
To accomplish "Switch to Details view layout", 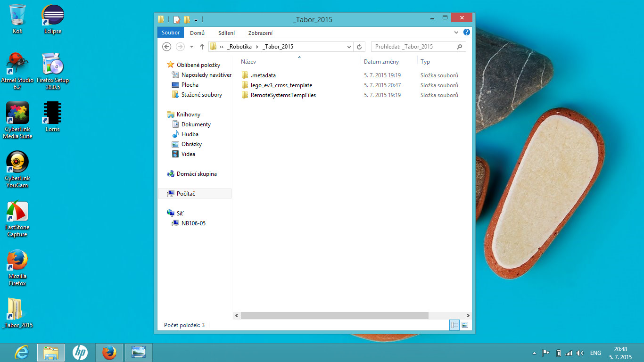I will click(454, 325).
